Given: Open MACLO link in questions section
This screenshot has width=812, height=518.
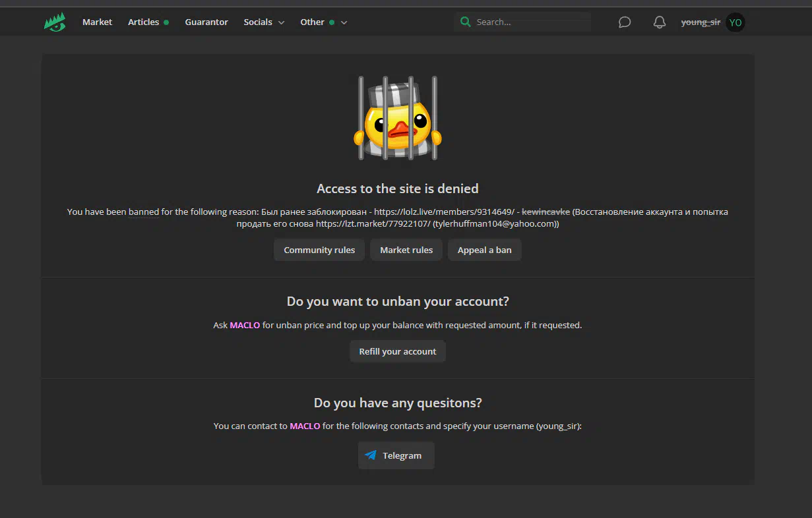Looking at the screenshot, I should tap(305, 426).
